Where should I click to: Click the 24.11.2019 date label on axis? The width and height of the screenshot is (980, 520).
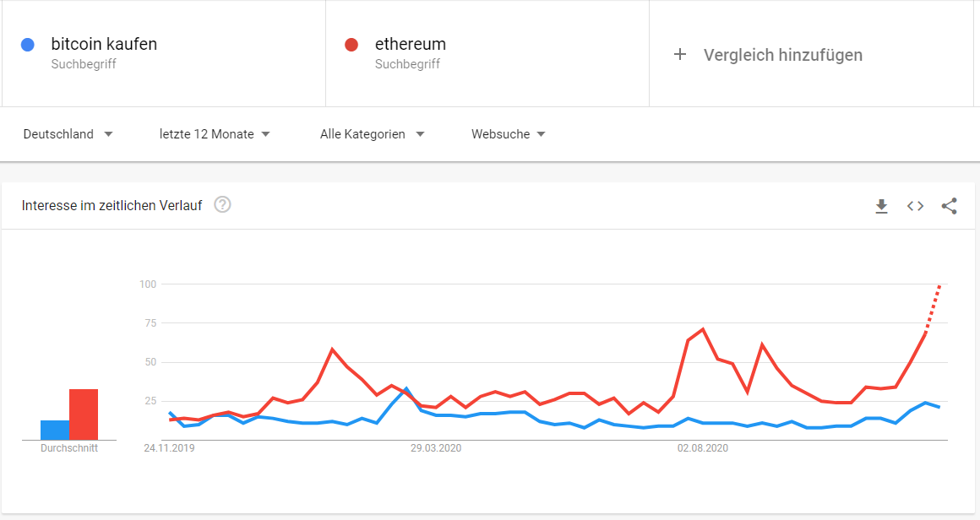point(169,448)
